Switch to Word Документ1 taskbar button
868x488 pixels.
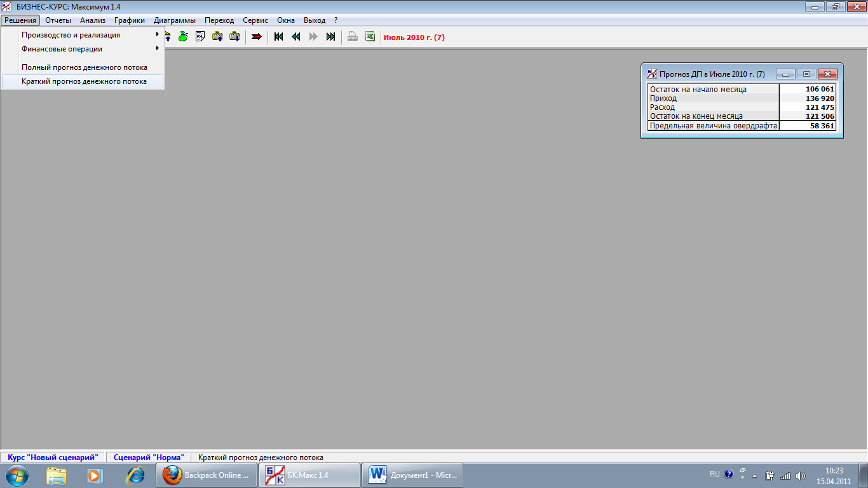coord(412,475)
